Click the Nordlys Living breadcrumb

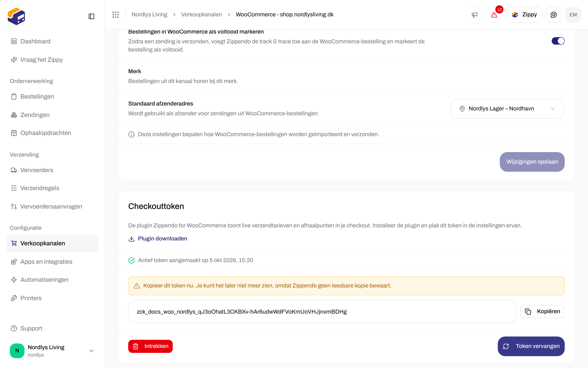coord(149,15)
